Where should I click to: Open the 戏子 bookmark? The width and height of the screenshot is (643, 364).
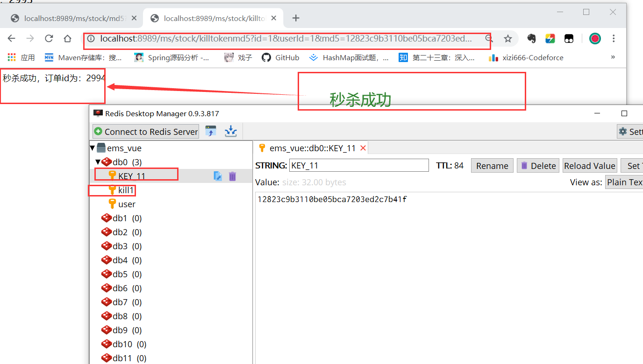point(238,57)
